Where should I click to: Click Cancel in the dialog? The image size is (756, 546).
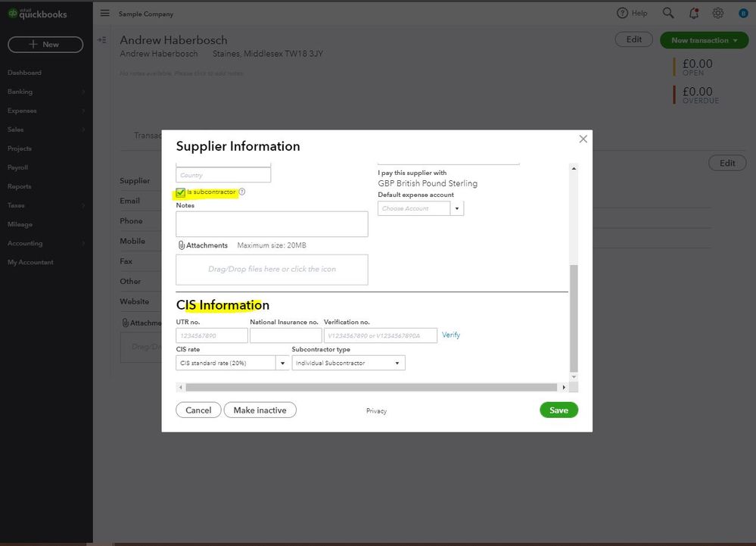tap(198, 410)
